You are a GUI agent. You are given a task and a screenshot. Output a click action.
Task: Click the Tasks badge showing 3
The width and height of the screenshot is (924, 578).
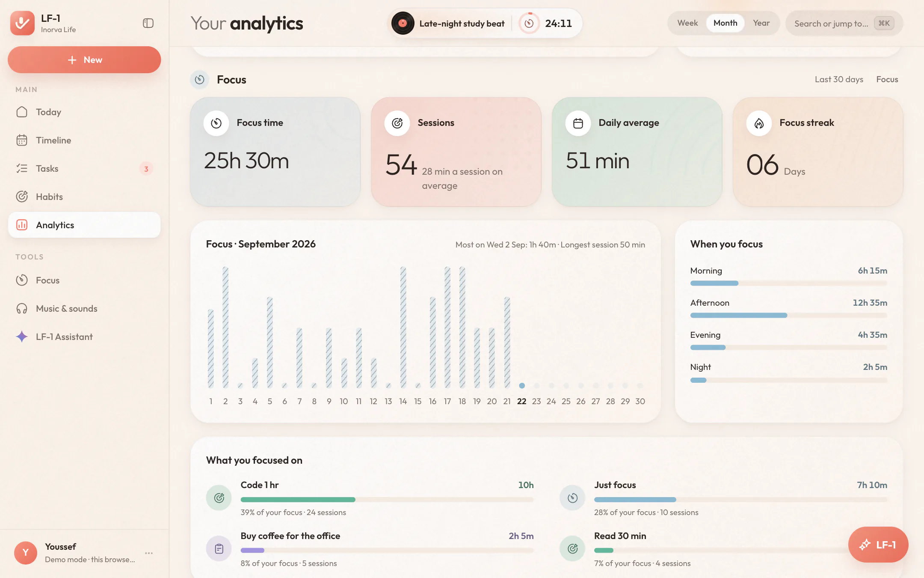click(146, 169)
